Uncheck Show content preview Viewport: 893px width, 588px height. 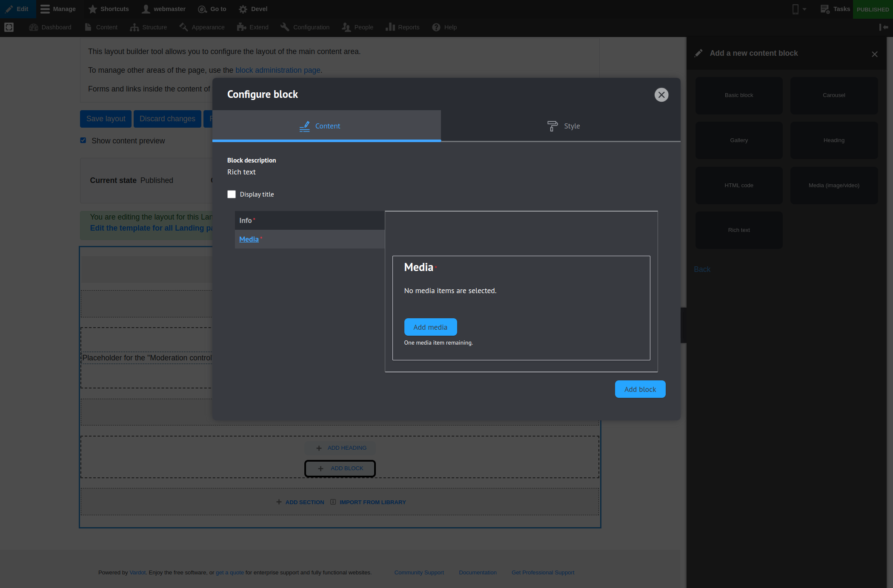[83, 140]
